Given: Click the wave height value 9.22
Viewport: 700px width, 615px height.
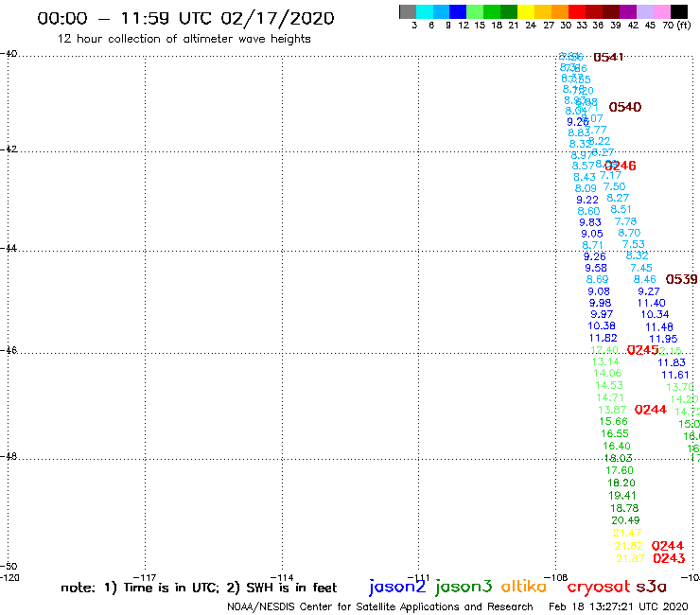Looking at the screenshot, I should pos(587,200).
